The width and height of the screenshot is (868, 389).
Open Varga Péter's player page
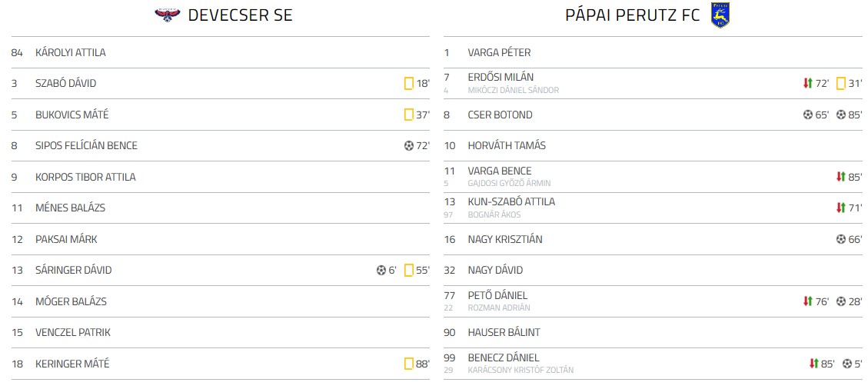499,53
